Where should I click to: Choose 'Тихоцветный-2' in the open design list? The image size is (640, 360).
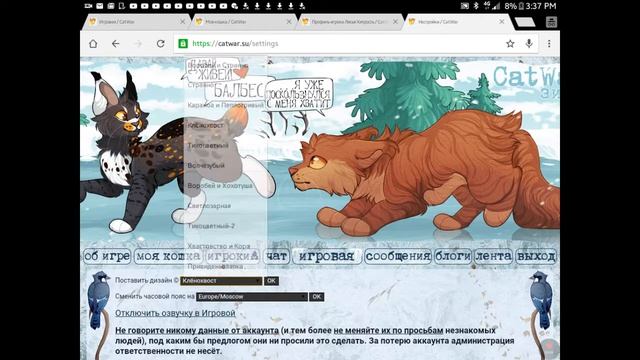[x=225, y=226]
